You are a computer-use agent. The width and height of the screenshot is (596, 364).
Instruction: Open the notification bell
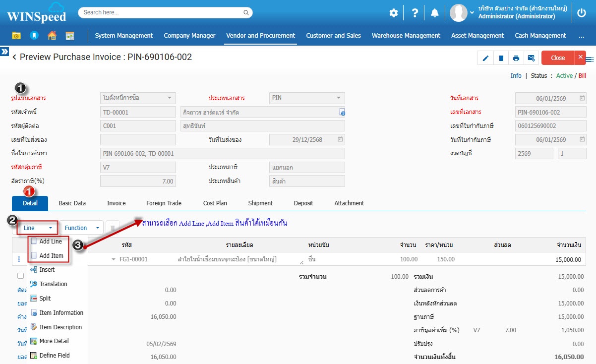click(x=434, y=13)
